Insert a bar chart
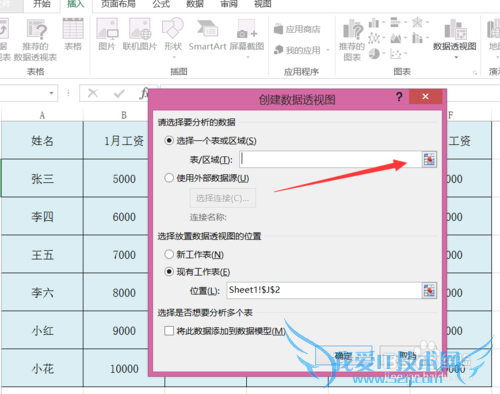The image size is (500, 394). 395,22
